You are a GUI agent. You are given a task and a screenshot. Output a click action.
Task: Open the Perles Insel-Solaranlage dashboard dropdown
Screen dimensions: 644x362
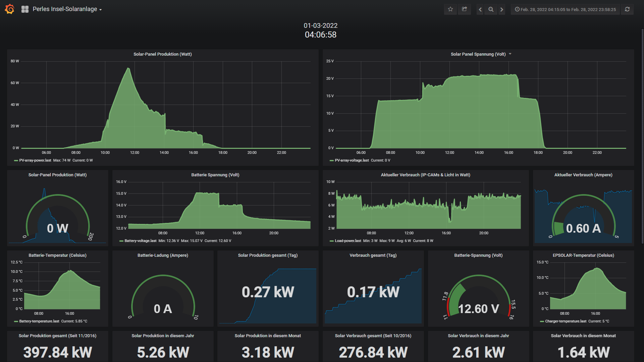point(67,9)
